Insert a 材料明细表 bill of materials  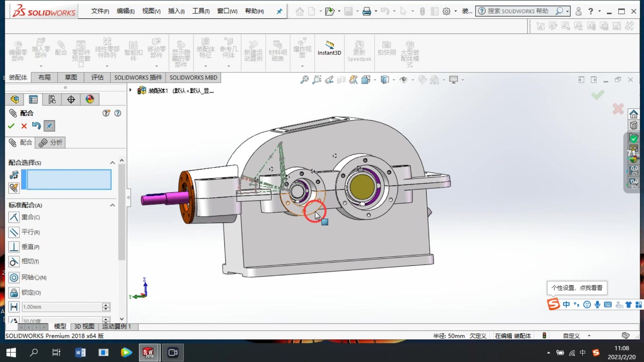pyautogui.click(x=277, y=50)
